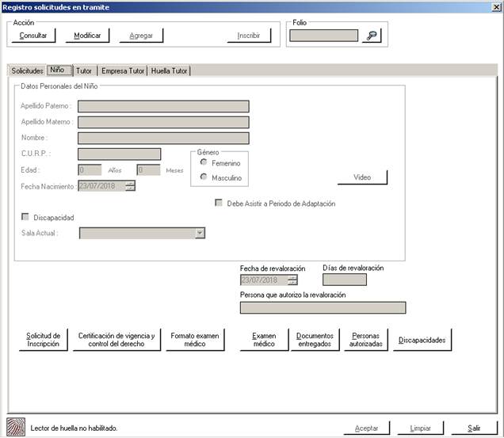Open the Examen médico button
This screenshot has width=504, height=438.
pyautogui.click(x=264, y=340)
